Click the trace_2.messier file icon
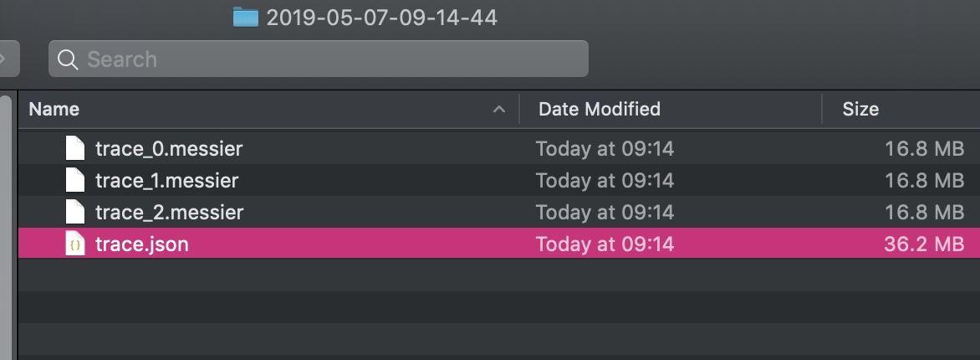This screenshot has width=980, height=360. point(75,212)
